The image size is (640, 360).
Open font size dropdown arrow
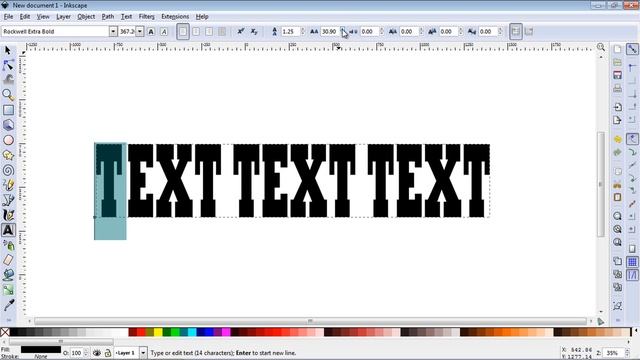pyautogui.click(x=140, y=31)
